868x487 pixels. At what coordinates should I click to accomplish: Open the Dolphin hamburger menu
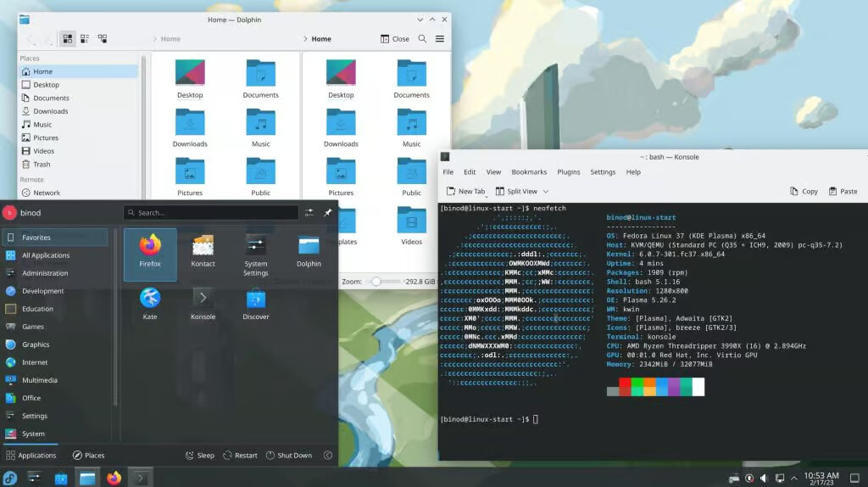click(x=440, y=39)
